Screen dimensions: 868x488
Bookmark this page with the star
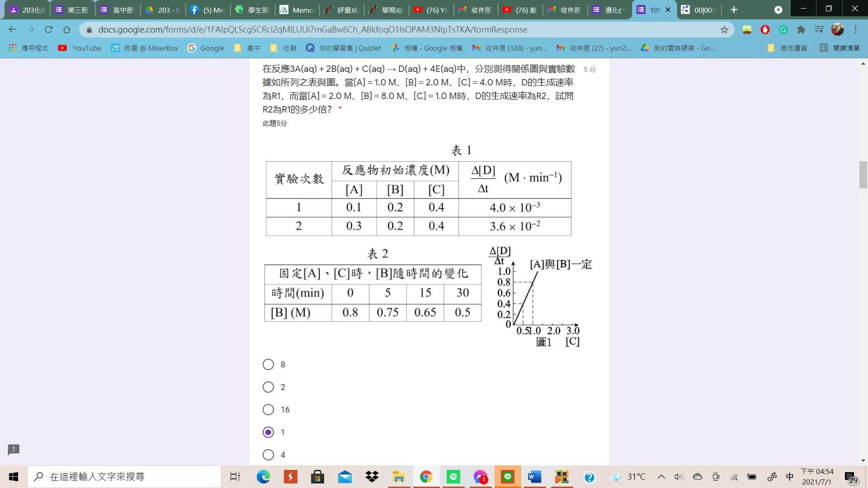click(724, 29)
